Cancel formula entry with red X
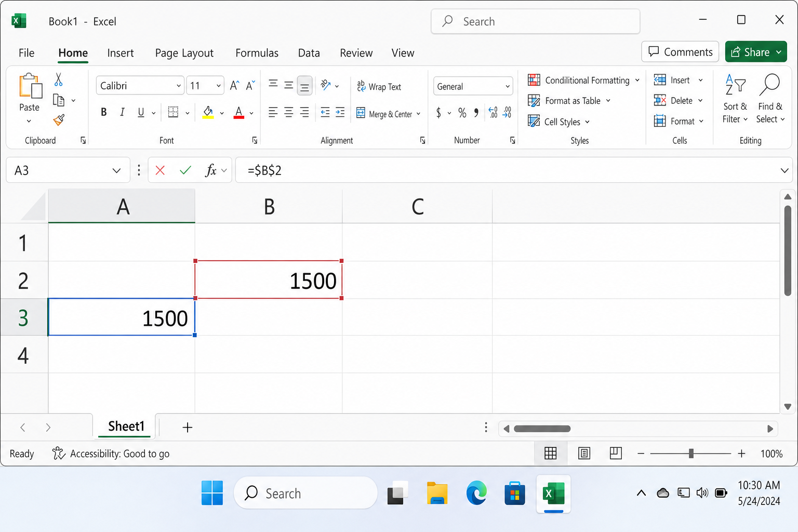The image size is (798, 532). [160, 170]
